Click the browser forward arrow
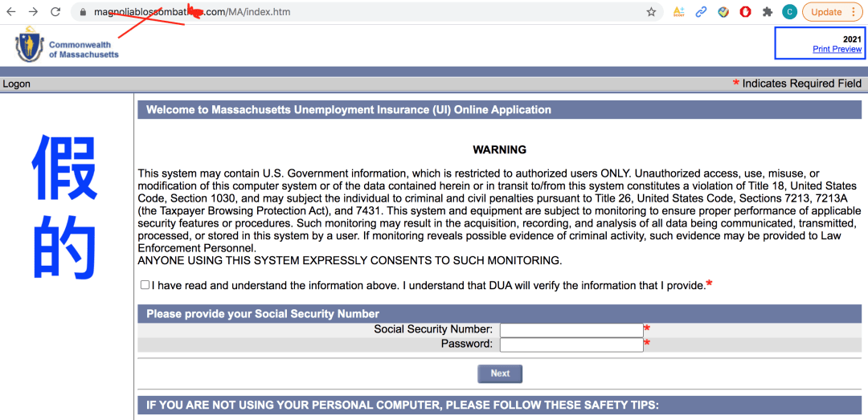 tap(33, 11)
